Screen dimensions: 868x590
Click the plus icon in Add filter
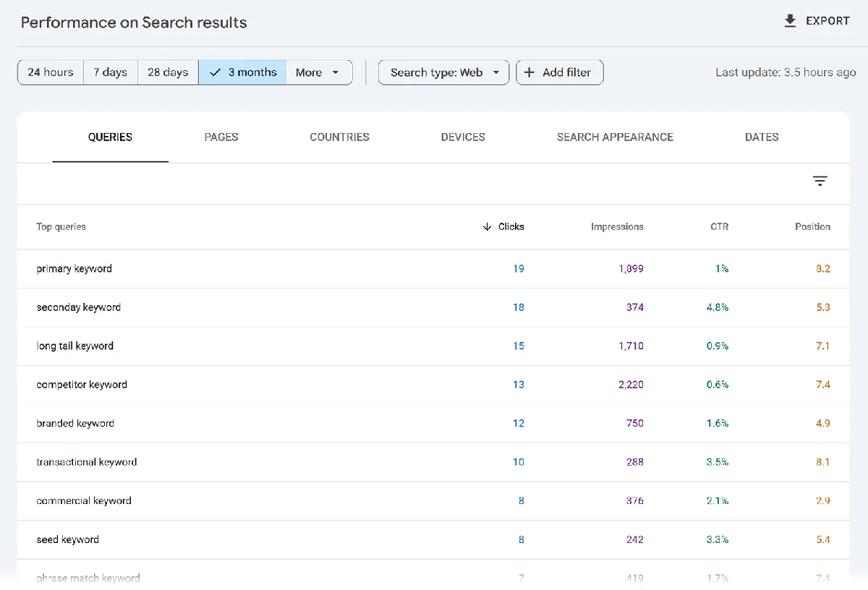click(x=529, y=72)
